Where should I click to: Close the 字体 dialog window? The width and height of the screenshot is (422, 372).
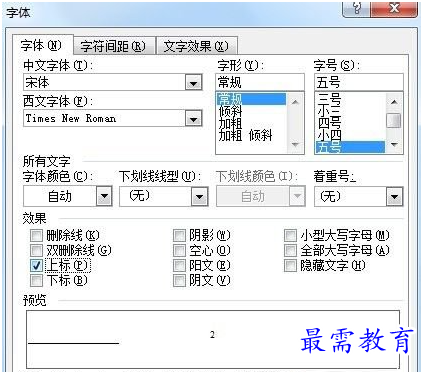(394, 9)
